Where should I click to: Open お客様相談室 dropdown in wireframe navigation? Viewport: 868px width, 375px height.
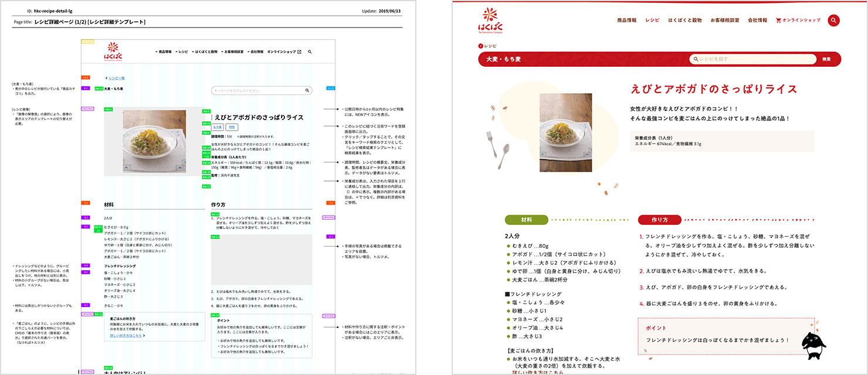232,52
